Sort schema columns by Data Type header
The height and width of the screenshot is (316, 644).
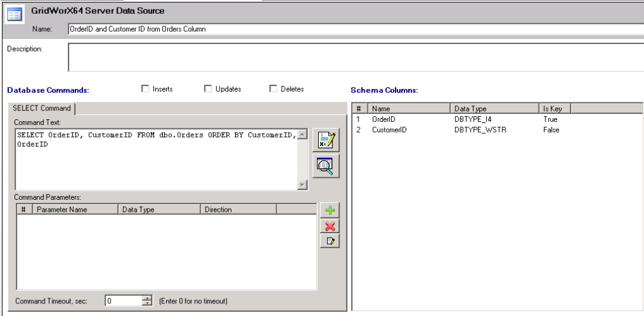494,109
